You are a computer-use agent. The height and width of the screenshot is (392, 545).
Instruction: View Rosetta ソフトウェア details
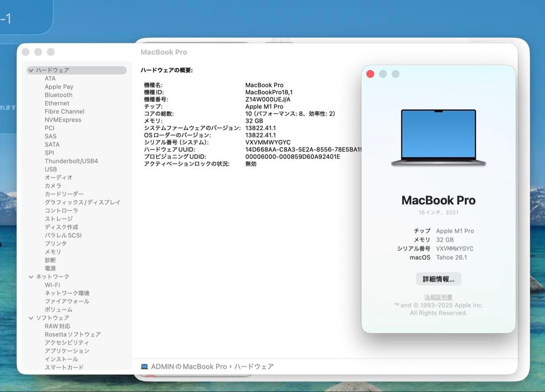pos(72,334)
